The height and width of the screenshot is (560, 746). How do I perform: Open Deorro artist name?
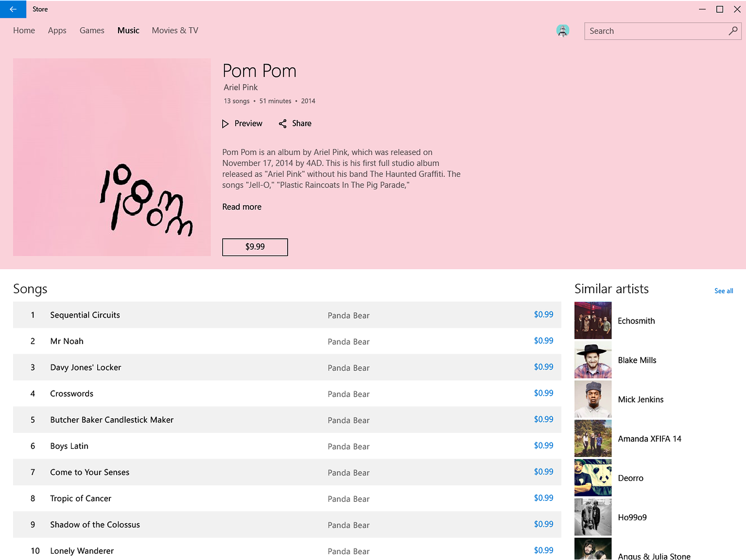tap(630, 478)
